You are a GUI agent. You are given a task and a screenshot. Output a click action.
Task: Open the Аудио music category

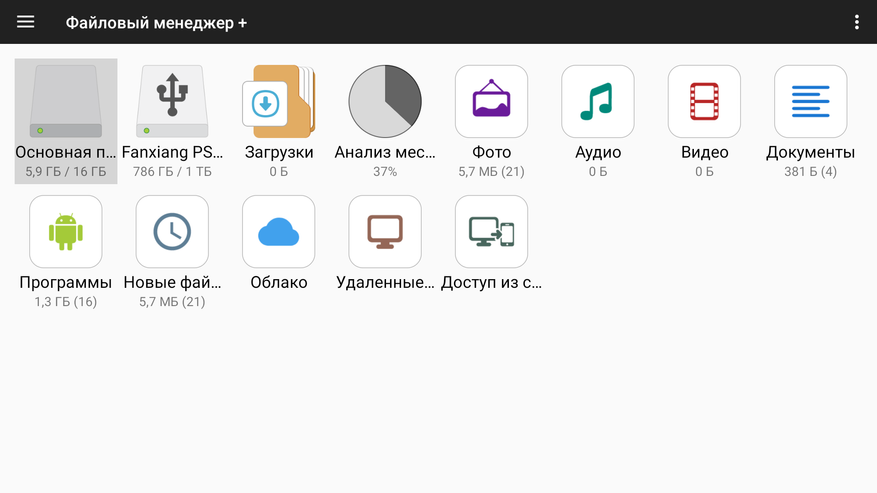tap(598, 102)
